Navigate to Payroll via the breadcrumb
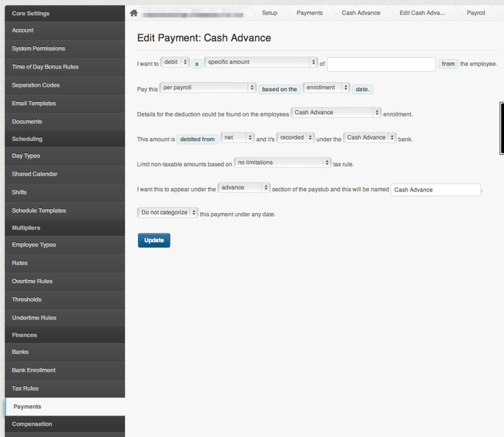The width and height of the screenshot is (504, 437). pos(476,12)
